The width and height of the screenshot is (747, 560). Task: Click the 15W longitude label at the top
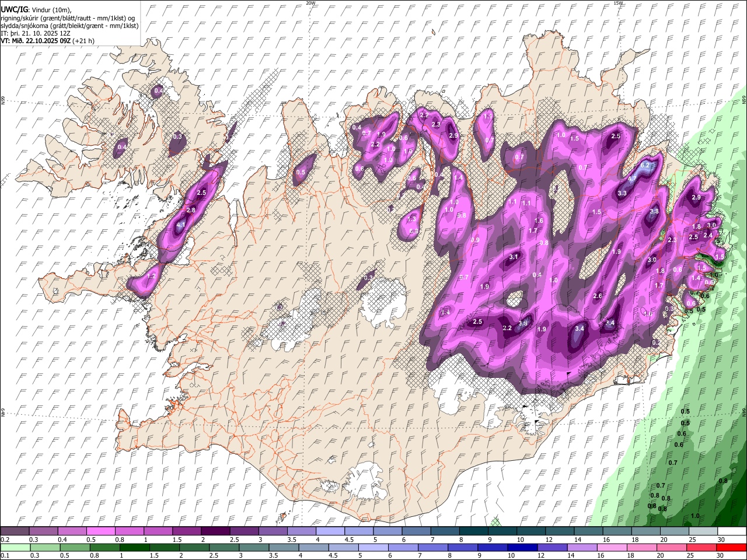tap(618, 3)
